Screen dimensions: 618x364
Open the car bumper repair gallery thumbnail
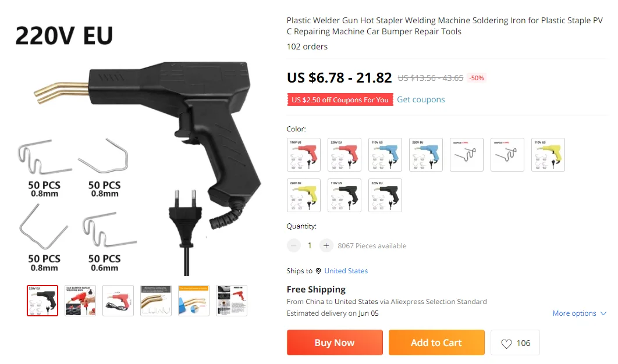point(80,301)
